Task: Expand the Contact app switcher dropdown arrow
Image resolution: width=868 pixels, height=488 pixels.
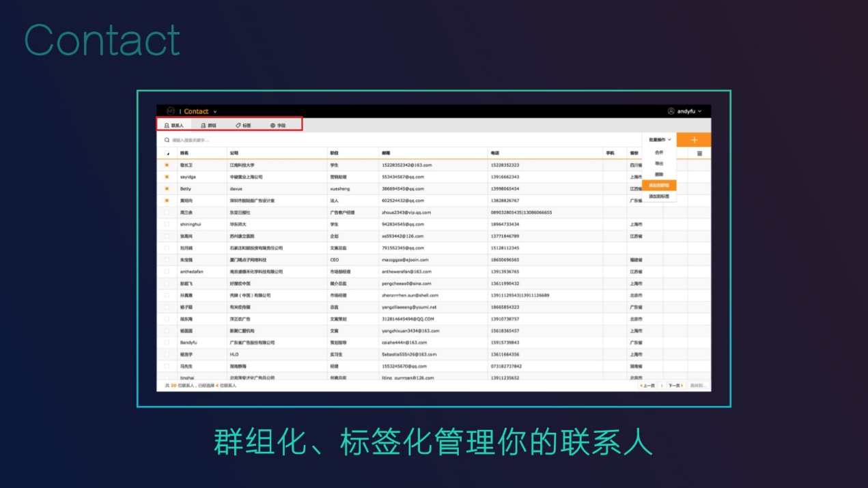Action: [215, 112]
